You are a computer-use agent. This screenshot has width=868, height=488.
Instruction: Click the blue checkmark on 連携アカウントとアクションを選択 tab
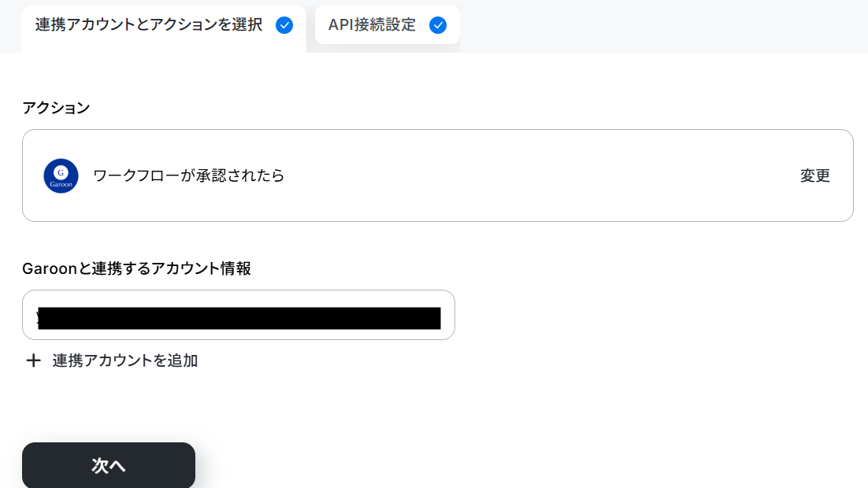[284, 25]
